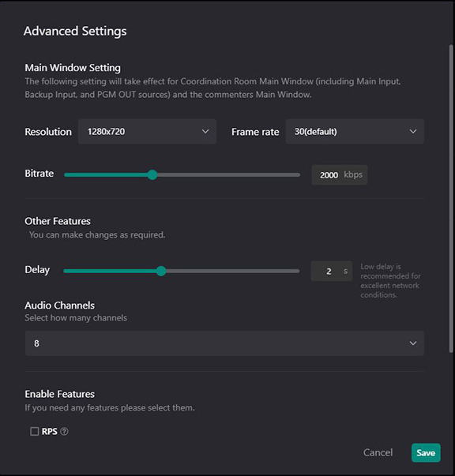
Task: Expand the Audio Channels dropdown set to 8
Action: tap(224, 343)
